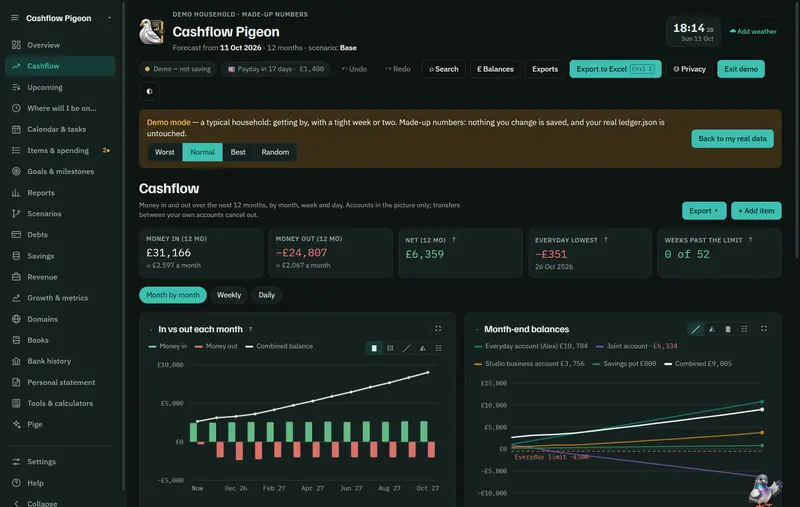Select line chart view for In vs out
Viewport: 800px width, 507px height.
click(407, 348)
